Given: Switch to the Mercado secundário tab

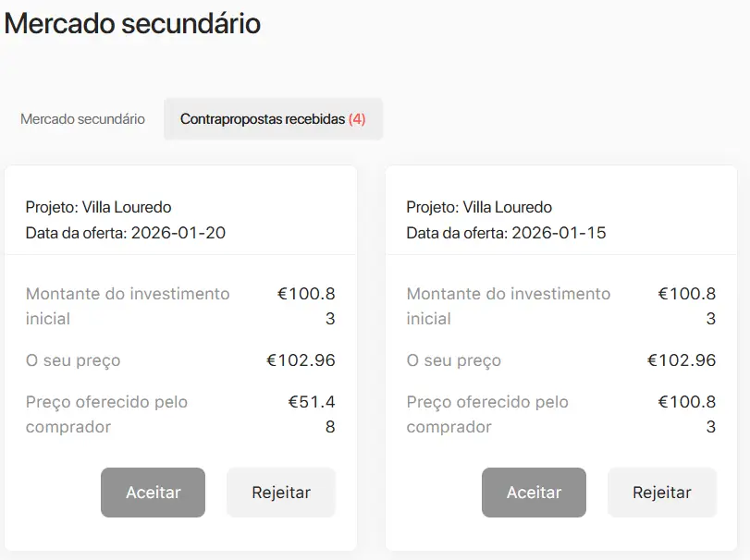Looking at the screenshot, I should coord(82,119).
